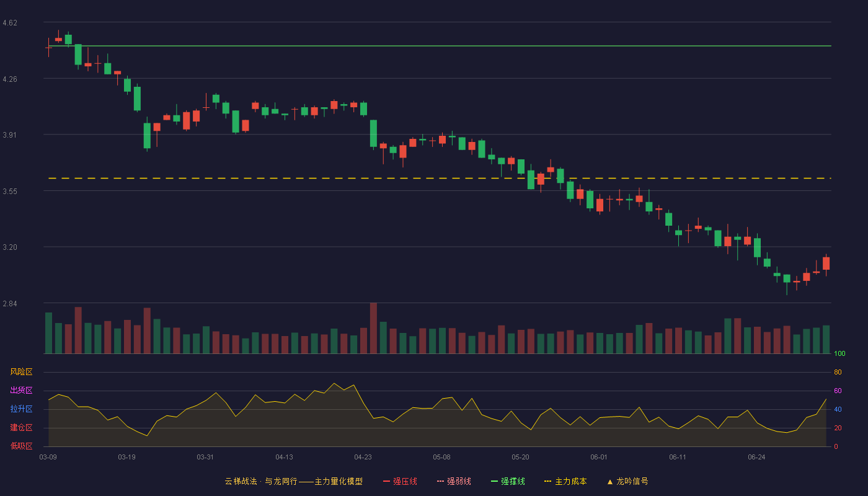This screenshot has width=868, height=496.
Task: Click the 3.91 price axis label
Action: pos(10,135)
